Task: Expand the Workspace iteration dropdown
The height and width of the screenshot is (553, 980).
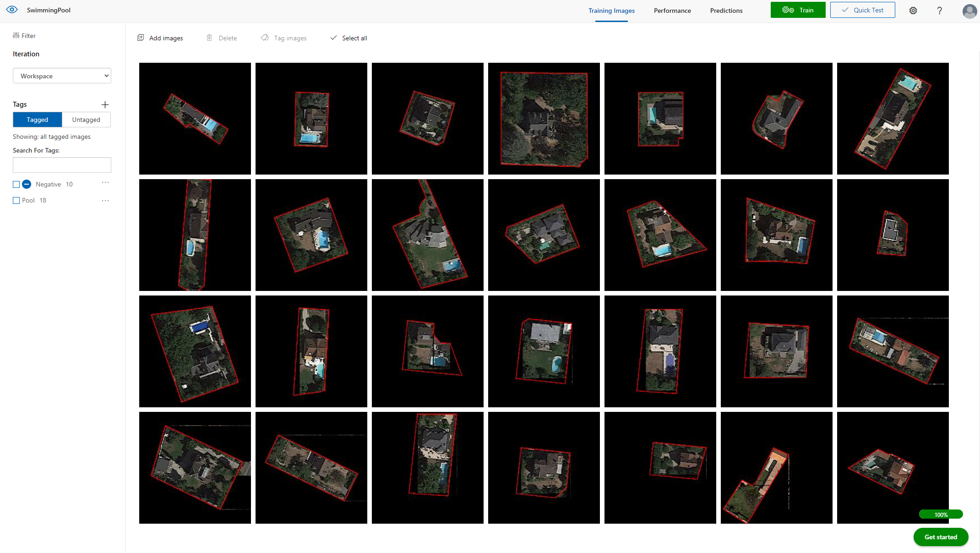Action: [x=62, y=76]
